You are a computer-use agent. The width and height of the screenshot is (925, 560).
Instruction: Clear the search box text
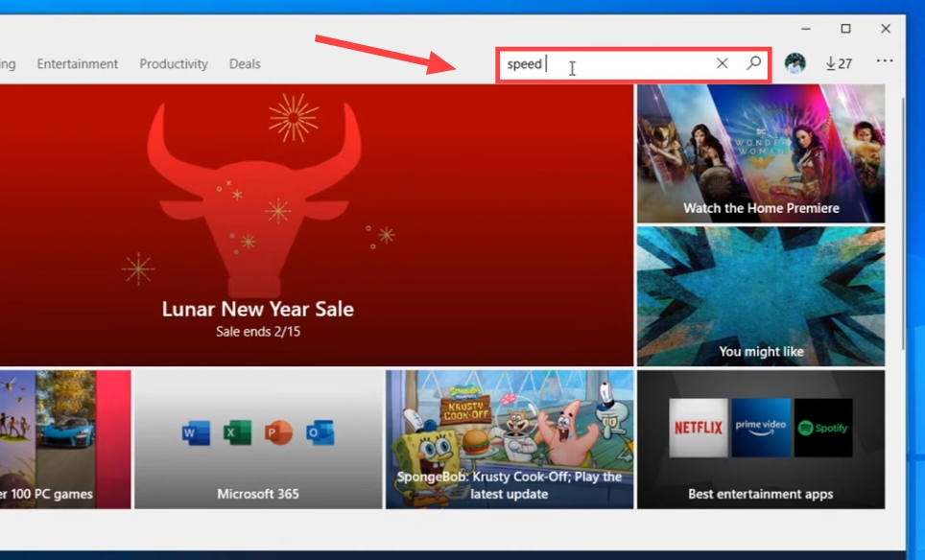click(x=723, y=63)
